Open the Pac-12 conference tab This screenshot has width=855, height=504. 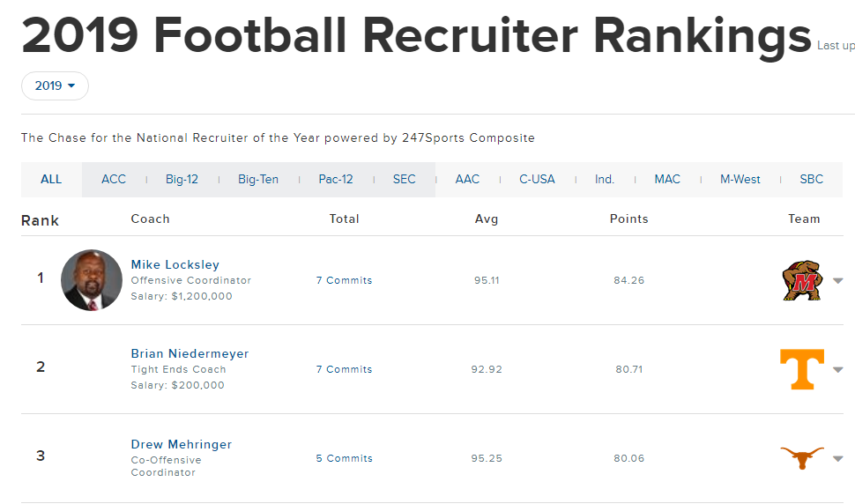[x=336, y=179]
